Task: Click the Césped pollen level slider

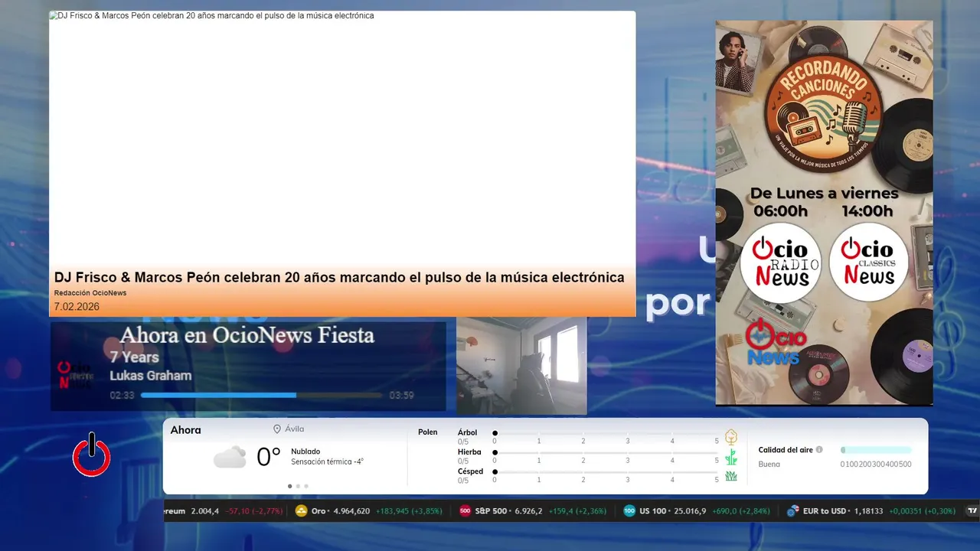Action: pyautogui.click(x=606, y=471)
